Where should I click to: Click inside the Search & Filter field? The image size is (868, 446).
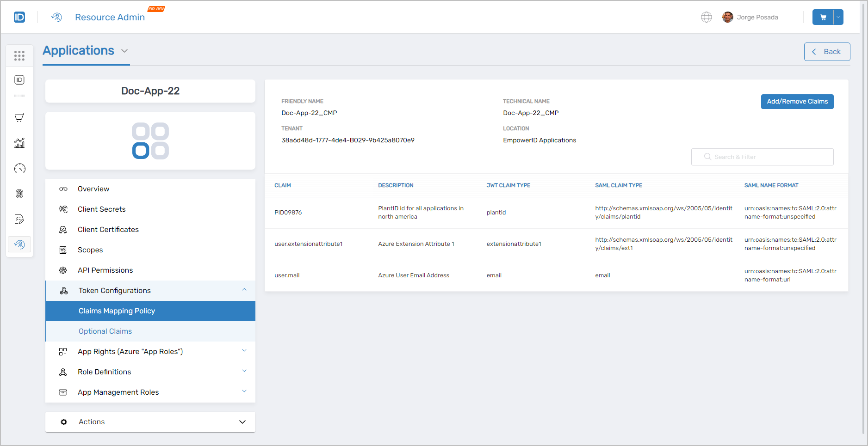point(762,157)
